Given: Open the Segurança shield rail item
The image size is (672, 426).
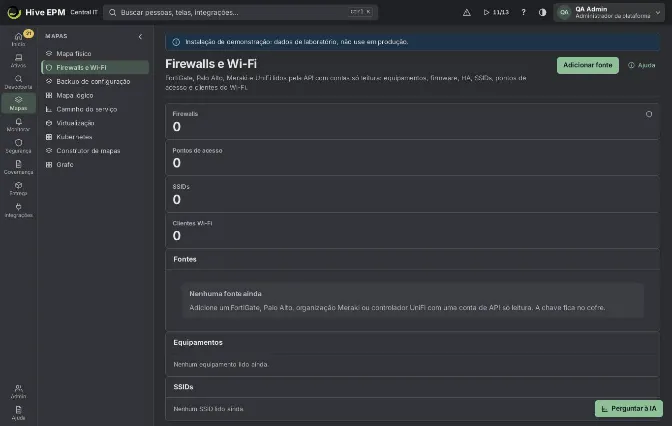Looking at the screenshot, I should click(x=18, y=146).
